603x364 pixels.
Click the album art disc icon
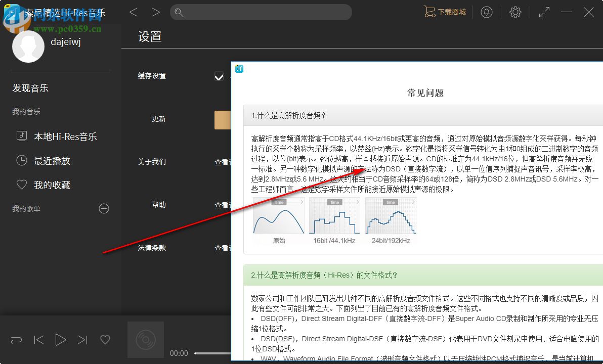(145, 339)
